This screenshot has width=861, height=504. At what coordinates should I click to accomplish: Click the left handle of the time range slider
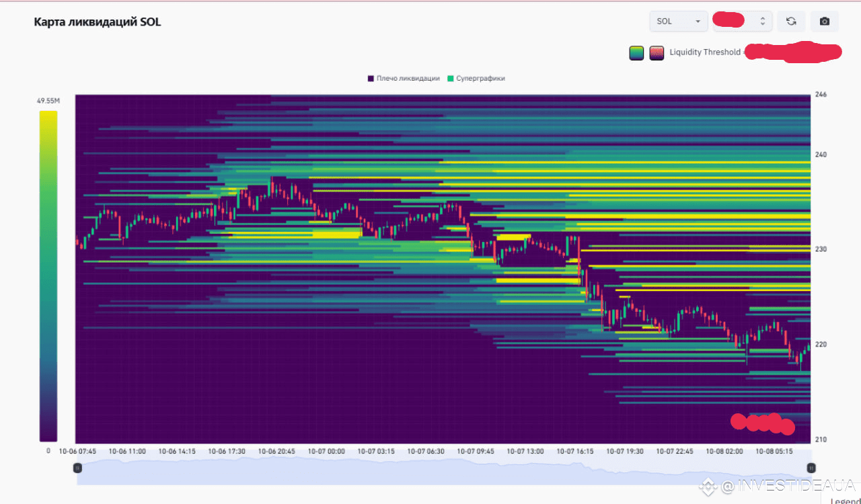point(77,468)
